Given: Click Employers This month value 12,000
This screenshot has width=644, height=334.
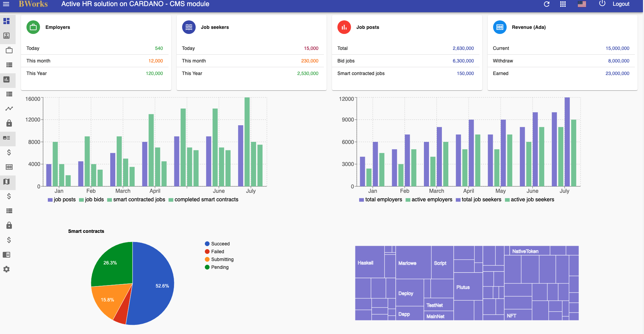Looking at the screenshot, I should tap(156, 61).
